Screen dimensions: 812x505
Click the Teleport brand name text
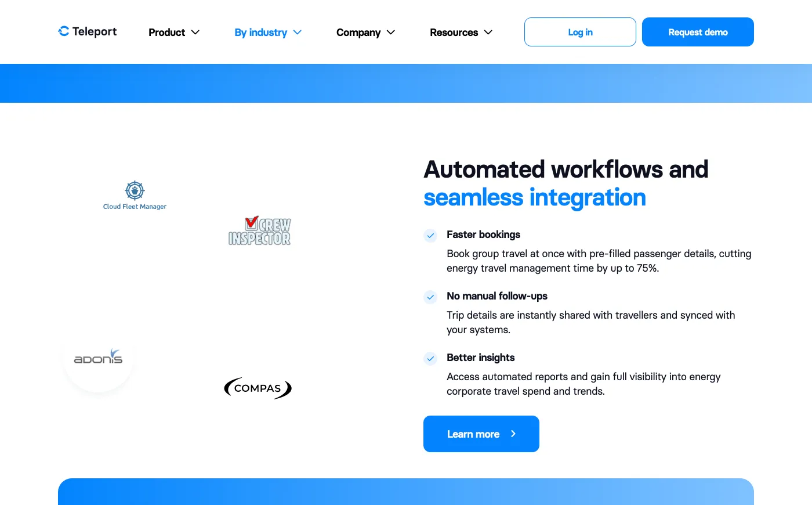click(95, 31)
